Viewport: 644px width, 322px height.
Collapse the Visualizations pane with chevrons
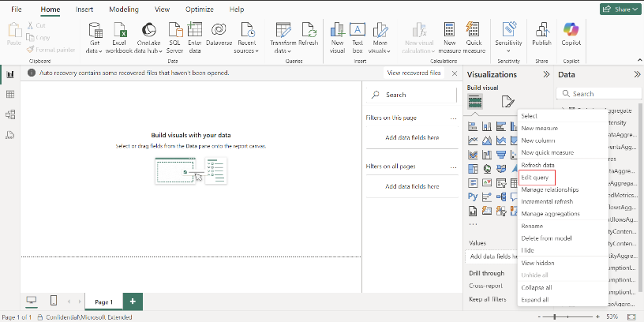click(x=545, y=74)
